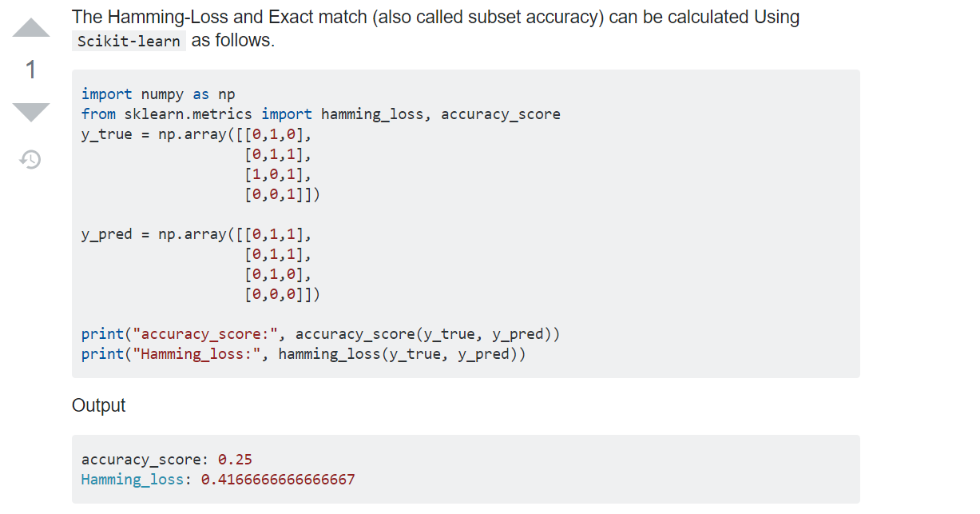Click Hamming_loss label in output block

tap(133, 480)
